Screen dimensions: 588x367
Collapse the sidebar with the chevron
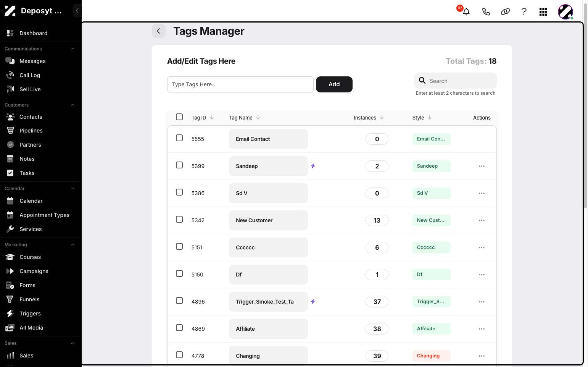click(x=77, y=11)
